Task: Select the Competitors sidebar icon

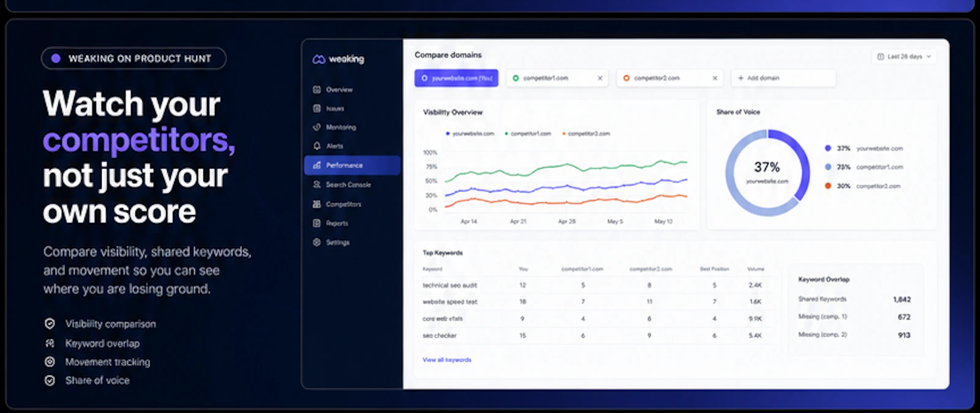Action: [317, 204]
